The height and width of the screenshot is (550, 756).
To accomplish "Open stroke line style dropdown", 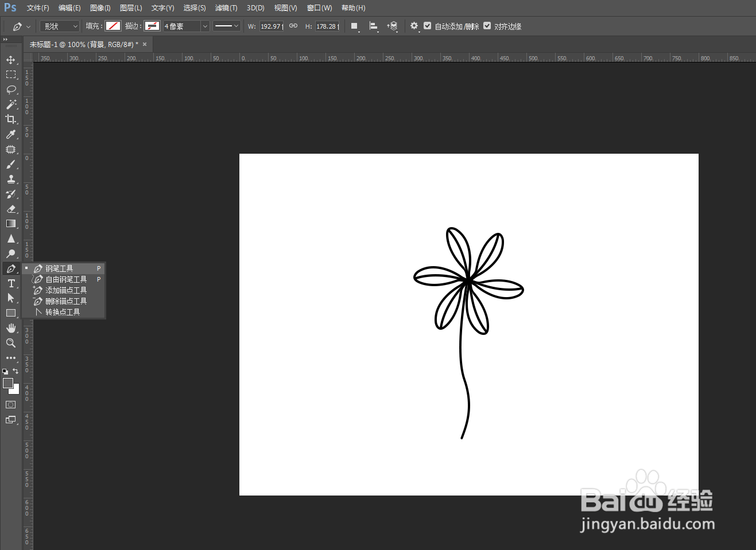I will pos(226,26).
